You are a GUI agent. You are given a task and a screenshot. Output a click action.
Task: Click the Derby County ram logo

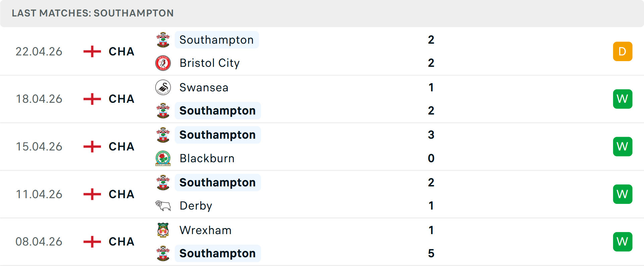(163, 206)
